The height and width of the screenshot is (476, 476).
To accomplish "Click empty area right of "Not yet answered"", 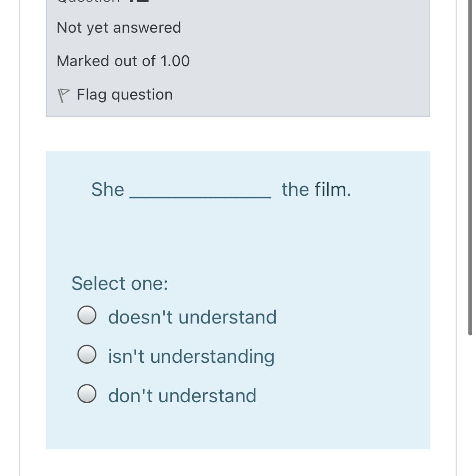I will coord(305,28).
